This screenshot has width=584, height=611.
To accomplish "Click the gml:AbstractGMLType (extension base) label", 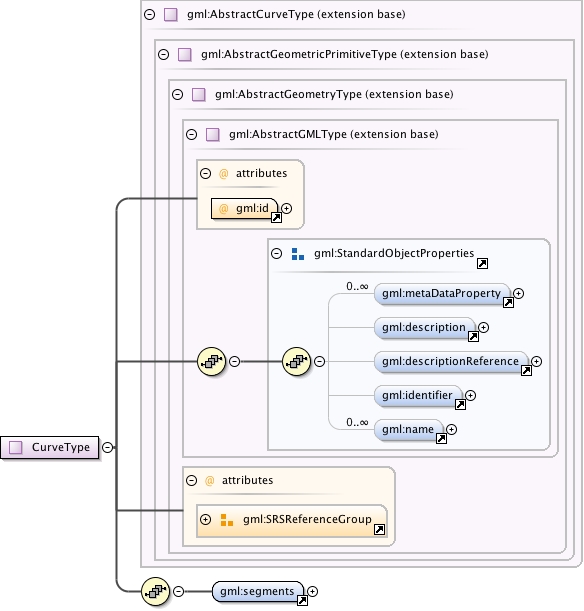I will [334, 134].
